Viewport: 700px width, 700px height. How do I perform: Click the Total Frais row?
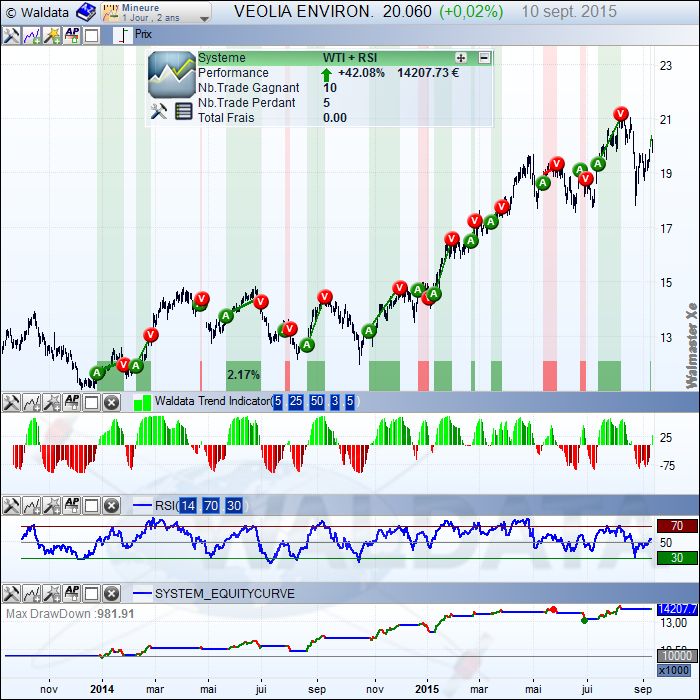tap(345, 118)
